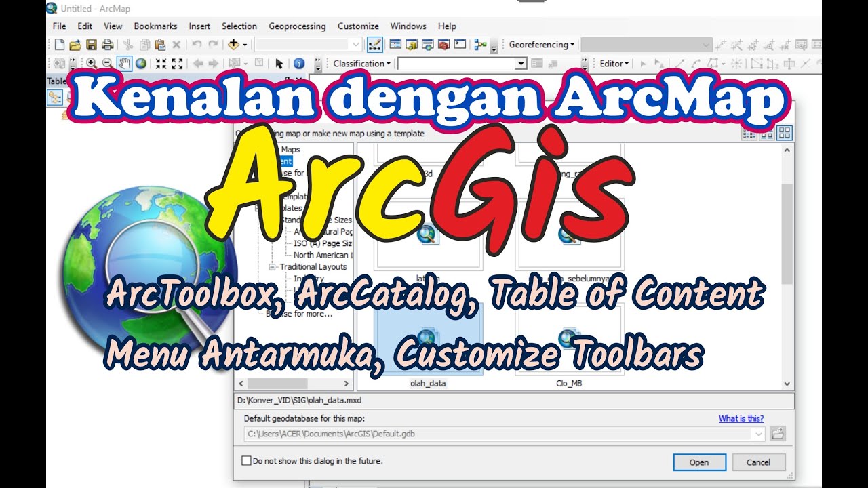The image size is (868, 488).
Task: Open the red ArcToolbox icon
Action: pos(444,45)
